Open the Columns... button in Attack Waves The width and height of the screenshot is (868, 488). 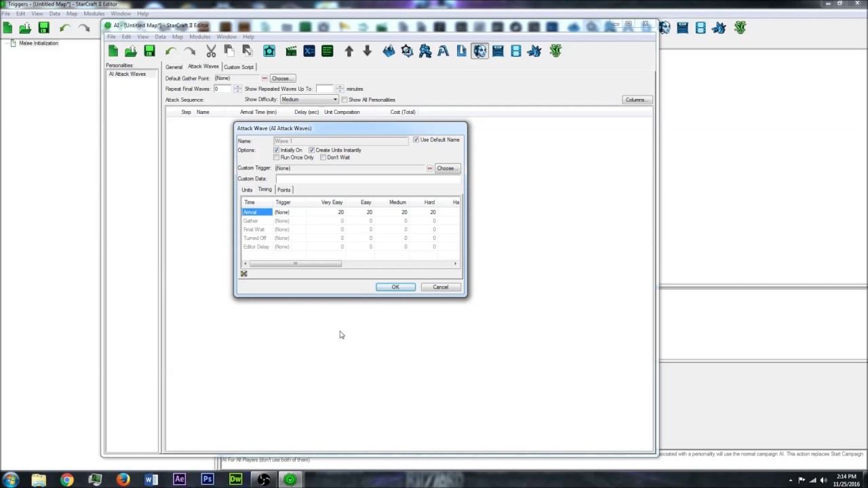point(636,100)
